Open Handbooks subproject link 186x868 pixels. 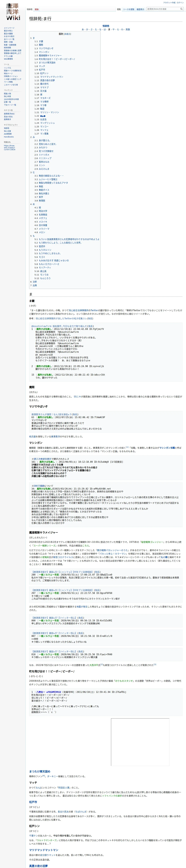coord(9,137)
